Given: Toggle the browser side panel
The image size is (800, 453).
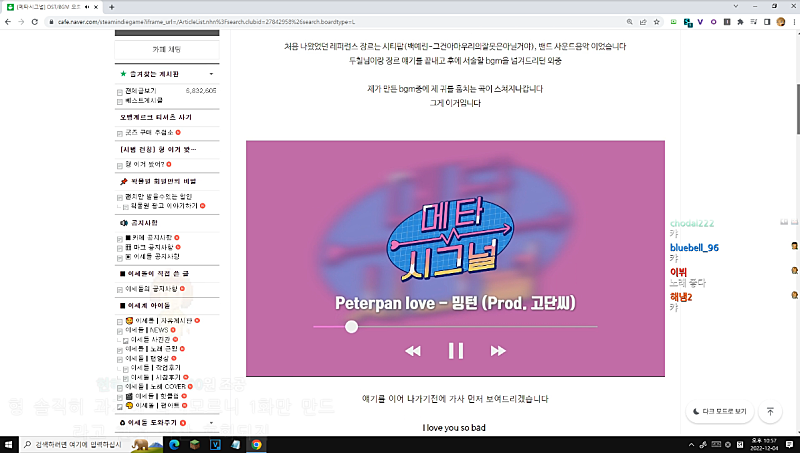Looking at the screenshot, I should tap(767, 22).
